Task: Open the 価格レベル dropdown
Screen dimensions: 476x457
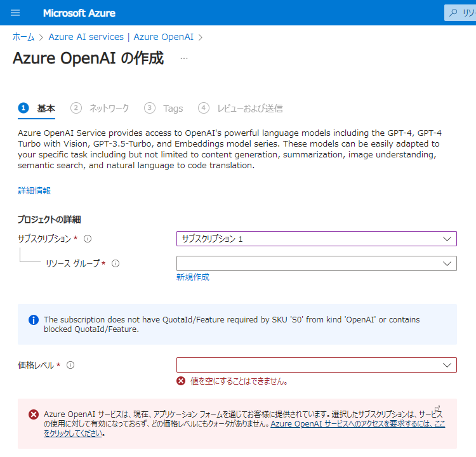Action: click(x=317, y=365)
